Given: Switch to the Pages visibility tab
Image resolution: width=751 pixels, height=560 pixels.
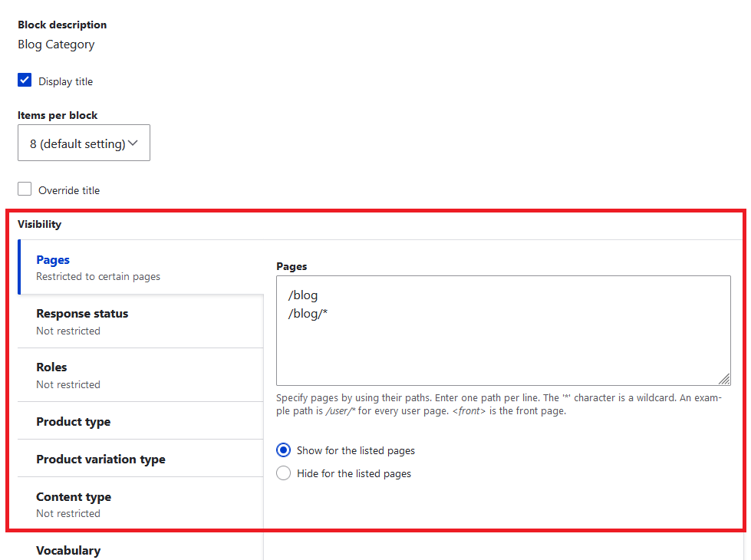Looking at the screenshot, I should tap(53, 261).
